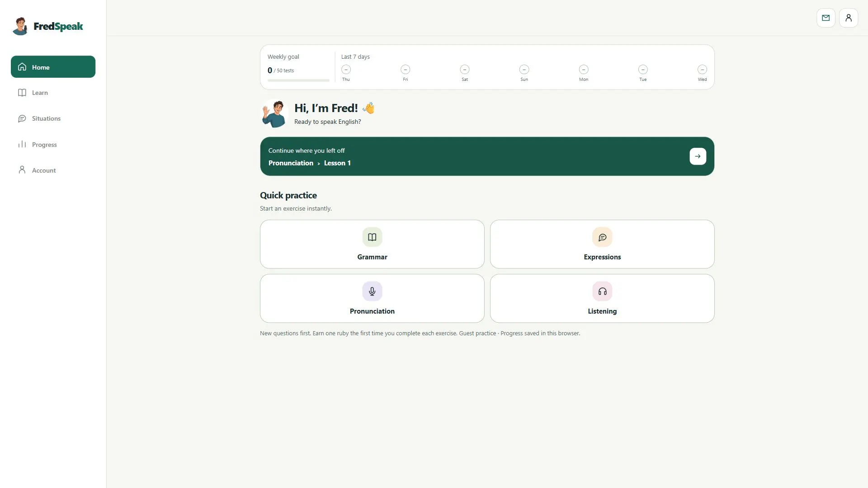The height and width of the screenshot is (488, 868).
Task: Open the user profile icon at top
Action: point(848,18)
